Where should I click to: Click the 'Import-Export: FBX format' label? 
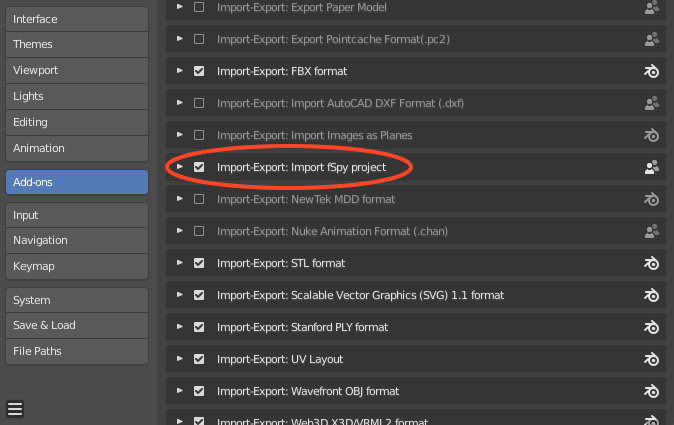282,71
